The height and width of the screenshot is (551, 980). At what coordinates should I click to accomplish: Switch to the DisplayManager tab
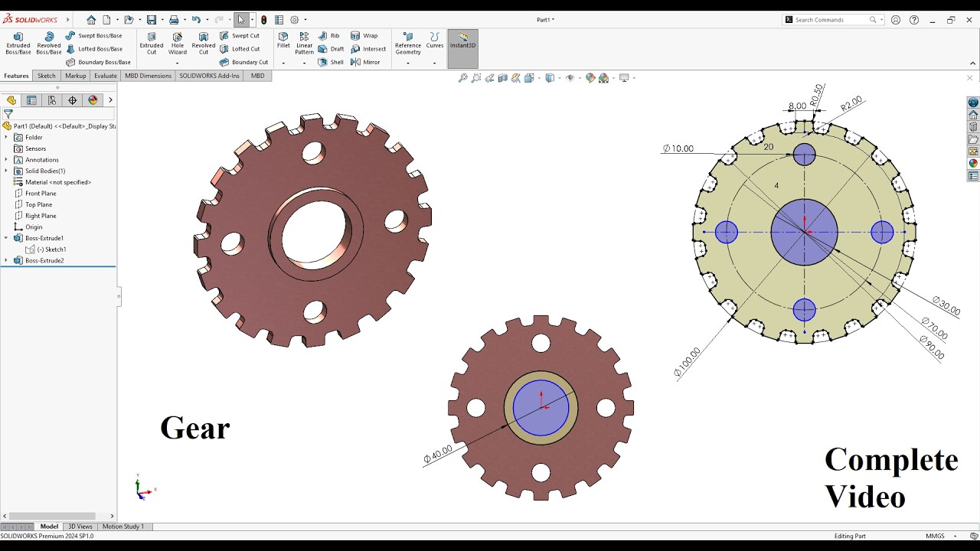pos(93,100)
